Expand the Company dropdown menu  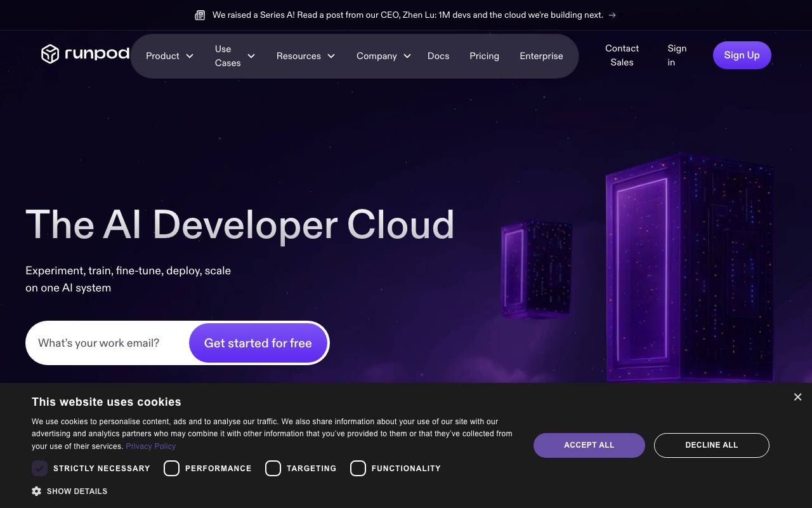click(x=384, y=56)
